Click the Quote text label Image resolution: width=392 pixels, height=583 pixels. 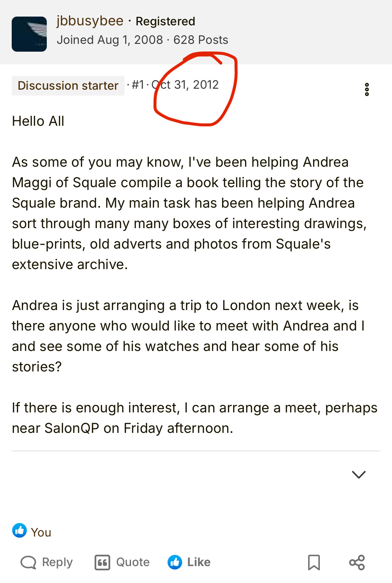coord(133,562)
